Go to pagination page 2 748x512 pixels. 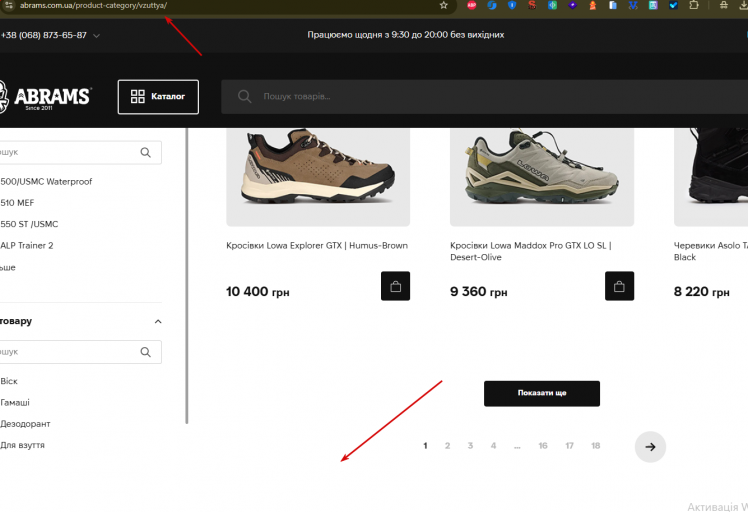(x=447, y=446)
